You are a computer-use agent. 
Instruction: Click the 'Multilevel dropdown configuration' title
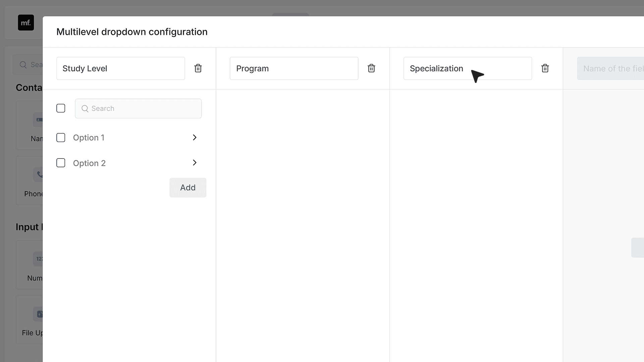132,32
